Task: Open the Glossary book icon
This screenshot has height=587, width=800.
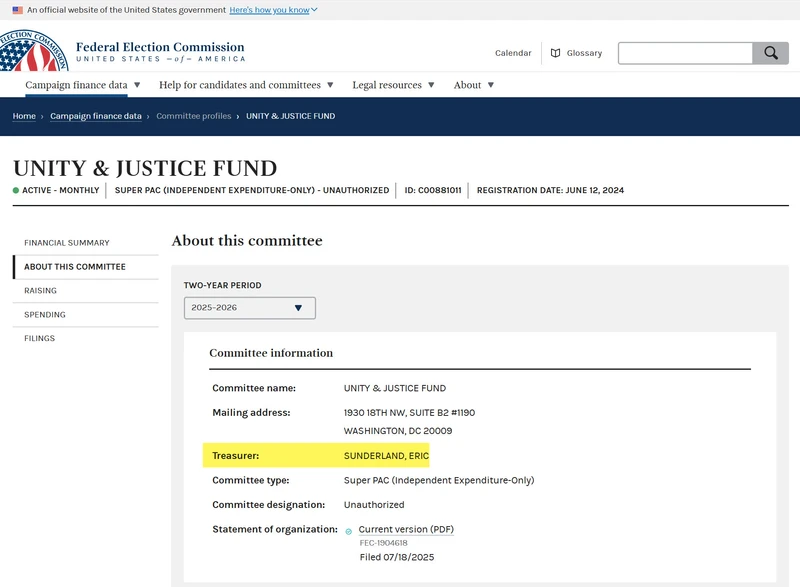Action: (x=556, y=53)
